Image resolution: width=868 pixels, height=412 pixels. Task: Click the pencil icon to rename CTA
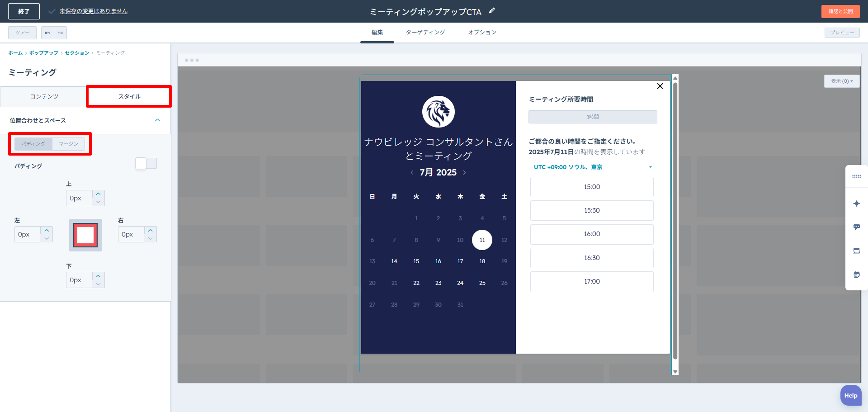pyautogui.click(x=492, y=11)
